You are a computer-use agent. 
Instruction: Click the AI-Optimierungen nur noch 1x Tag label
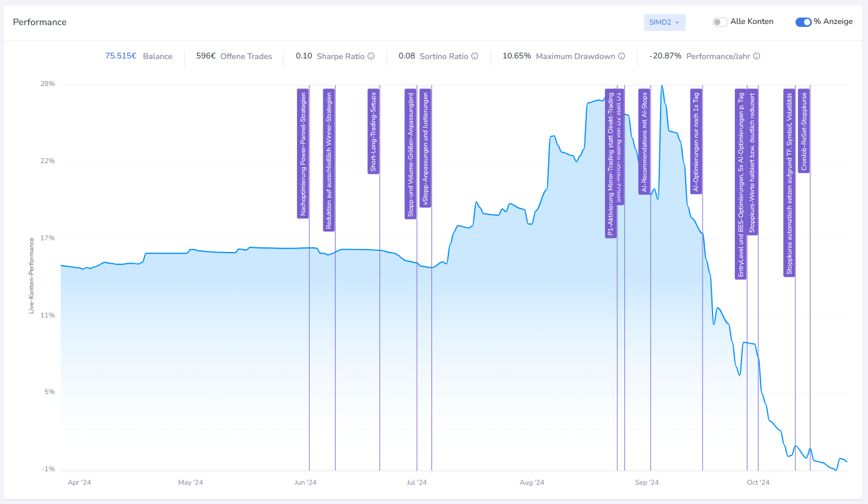[696, 141]
